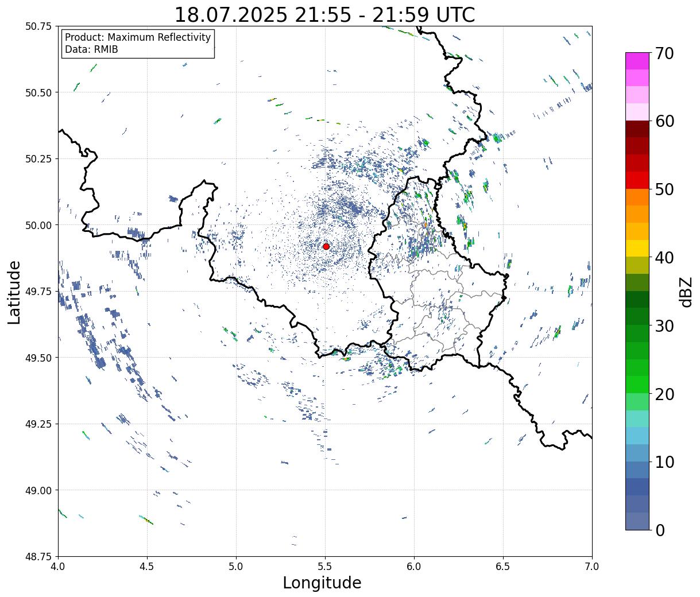
Task: Click the latitude tick label 49.00
Action: tap(38, 490)
